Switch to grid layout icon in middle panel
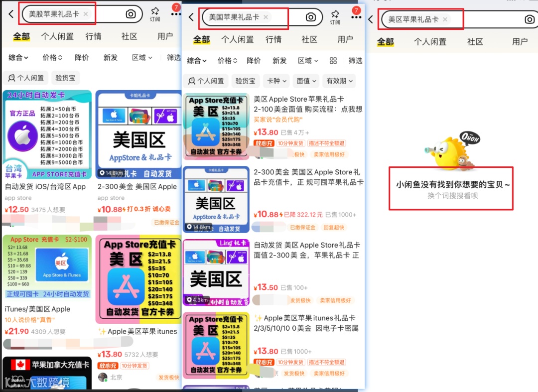The image size is (538, 392). pos(333,61)
